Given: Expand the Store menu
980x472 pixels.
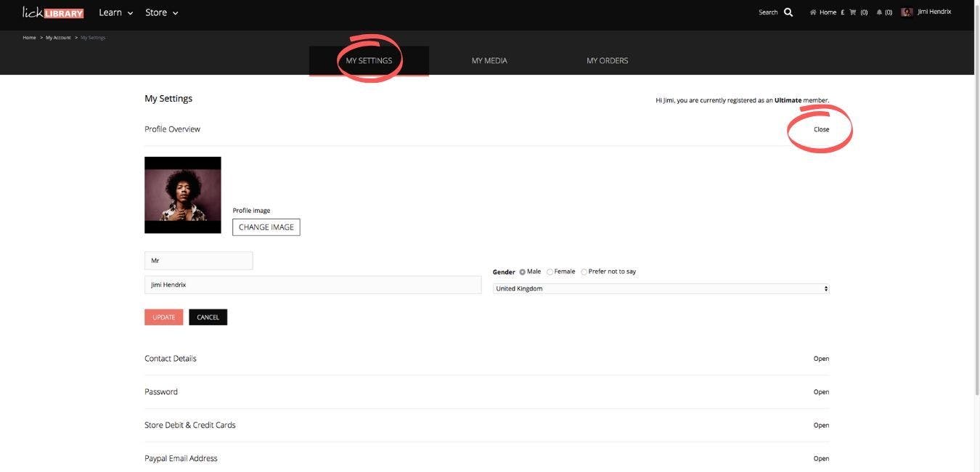Looking at the screenshot, I should pos(161,12).
